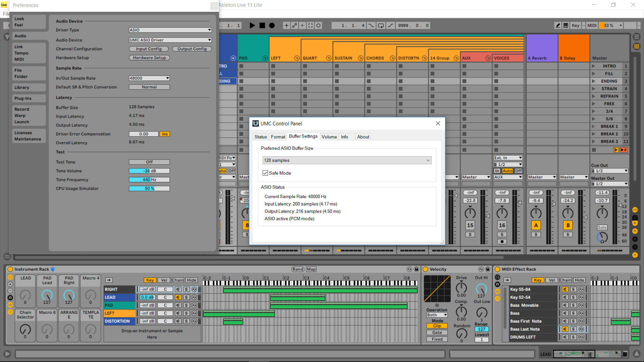Click the Play button in transport bar
This screenshot has width=644, height=362.
tap(252, 25)
